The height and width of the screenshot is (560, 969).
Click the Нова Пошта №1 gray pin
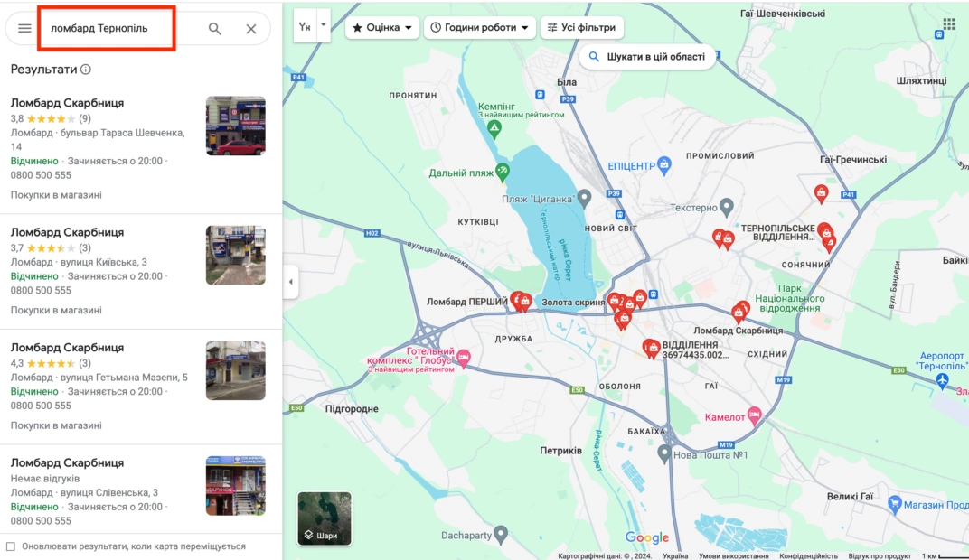coord(664,453)
